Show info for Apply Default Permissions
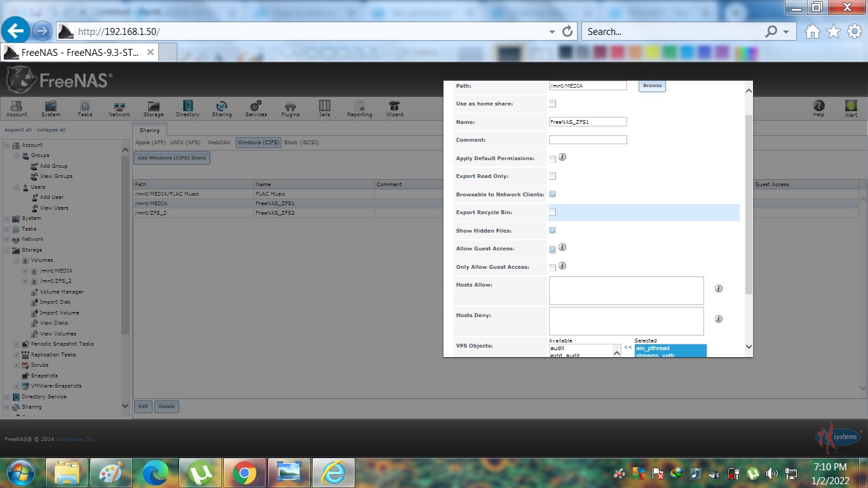The width and height of the screenshot is (868, 488). pyautogui.click(x=562, y=157)
